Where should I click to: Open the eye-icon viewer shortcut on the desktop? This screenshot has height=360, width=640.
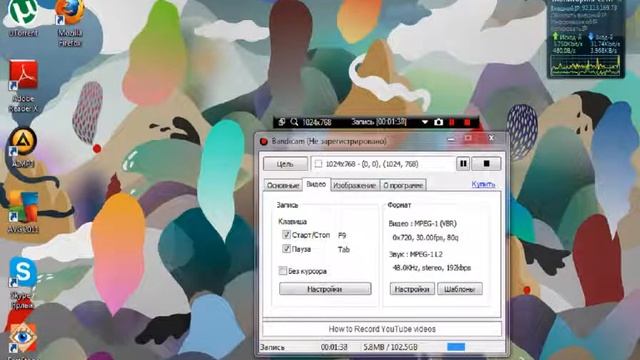tap(23, 341)
